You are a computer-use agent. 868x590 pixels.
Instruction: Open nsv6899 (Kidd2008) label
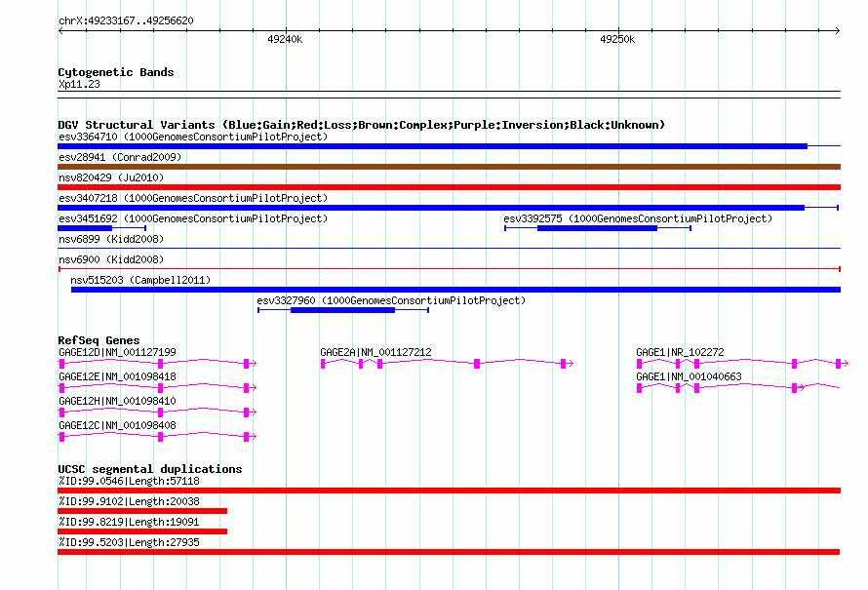tap(111, 239)
